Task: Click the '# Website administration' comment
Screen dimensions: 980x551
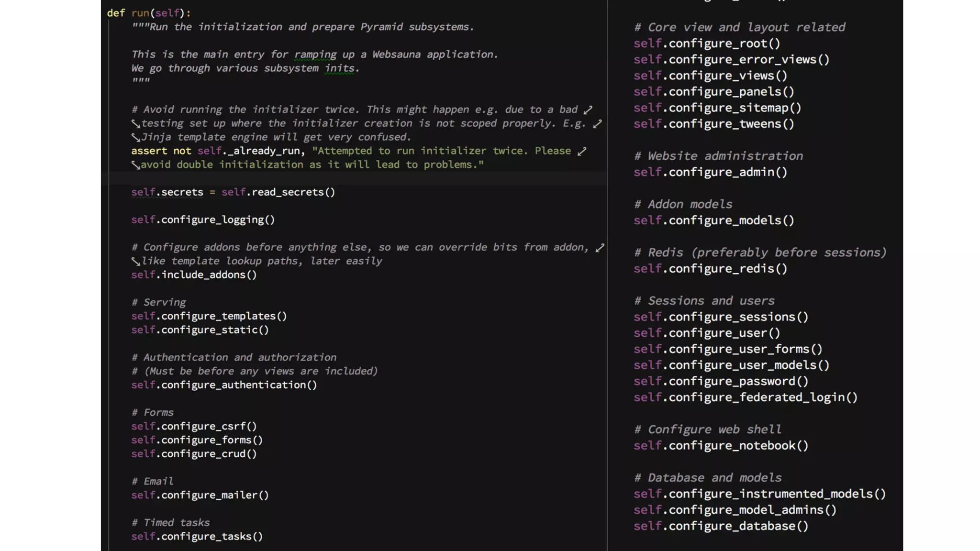Action: (718, 156)
